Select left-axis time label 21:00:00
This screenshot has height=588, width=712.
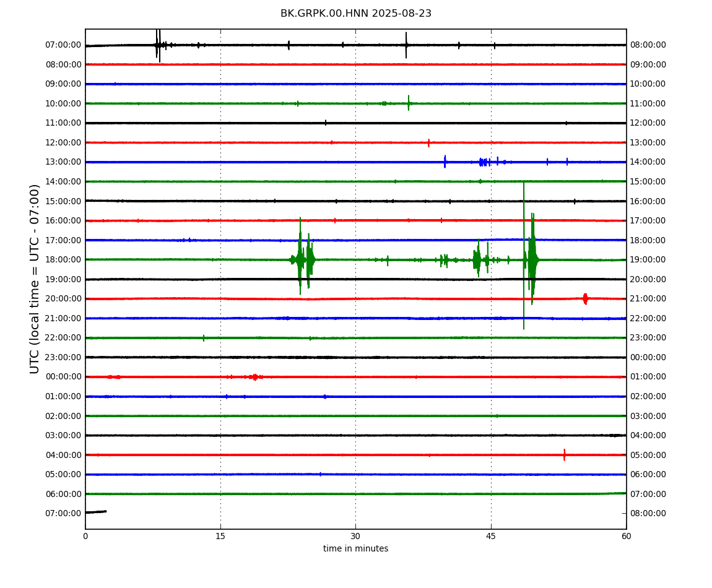[x=64, y=318]
